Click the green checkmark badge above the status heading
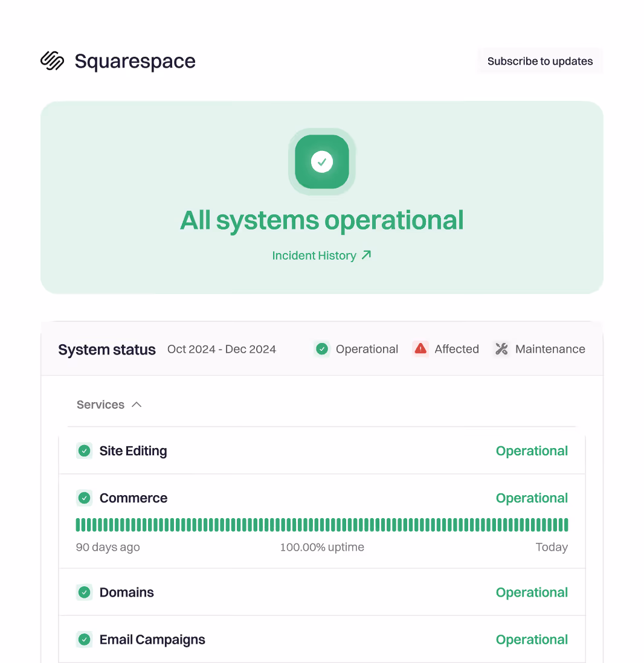644x663 pixels. click(322, 161)
